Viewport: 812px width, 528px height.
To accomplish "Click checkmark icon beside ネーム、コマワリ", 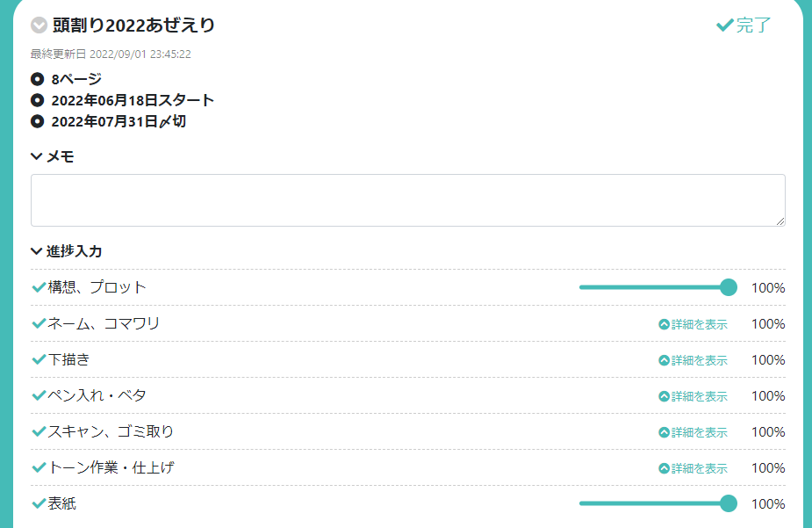I will 39,323.
